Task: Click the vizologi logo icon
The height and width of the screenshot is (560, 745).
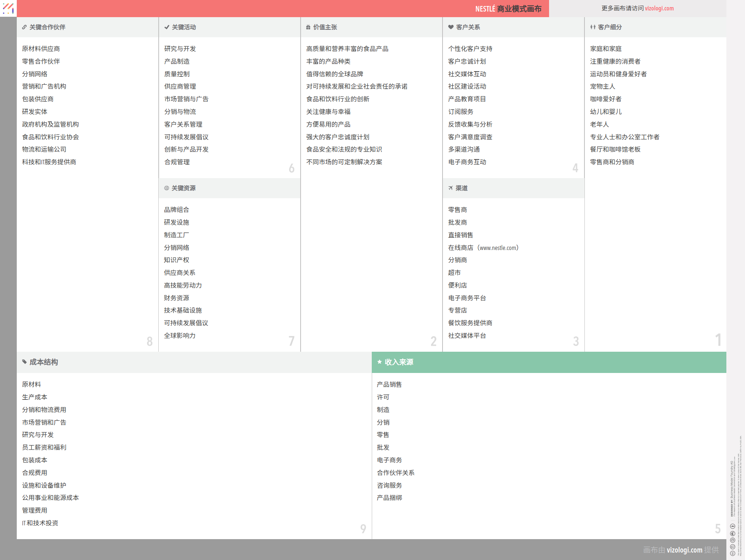Action: pyautogui.click(x=8, y=8)
